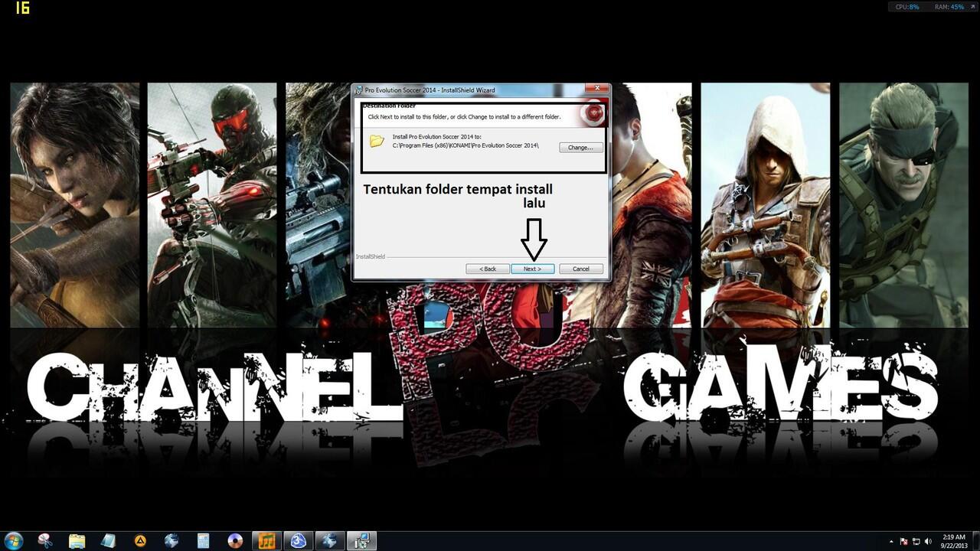Open the Action Center flag icon
The image size is (980, 551).
tap(904, 541)
